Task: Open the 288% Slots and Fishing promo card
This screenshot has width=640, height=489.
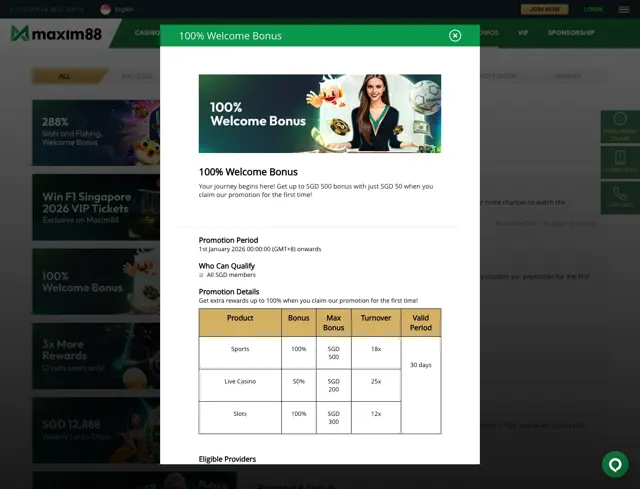Action: (96, 133)
